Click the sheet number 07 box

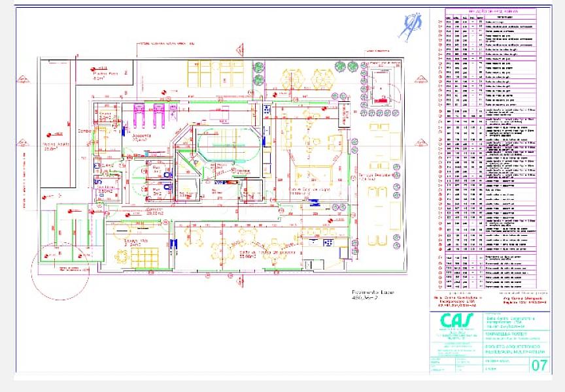coord(539,365)
